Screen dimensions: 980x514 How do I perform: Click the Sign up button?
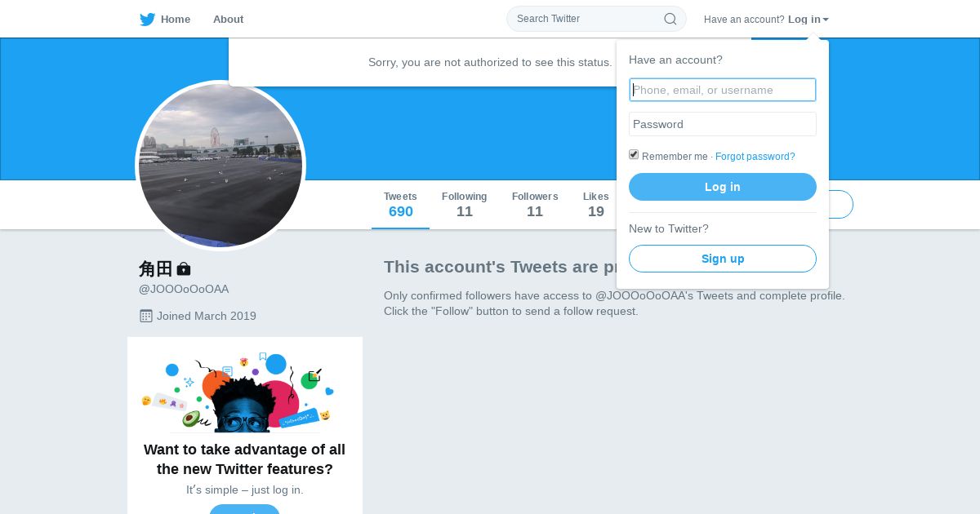coord(723,259)
